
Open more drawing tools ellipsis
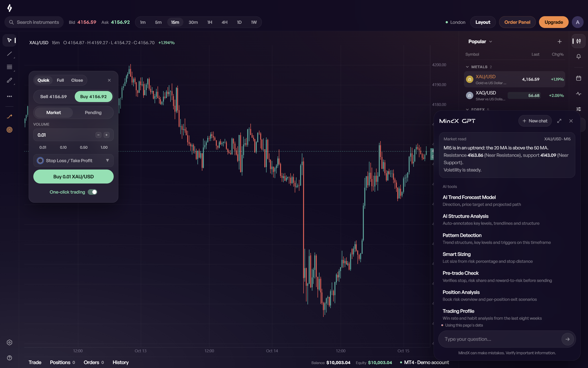10,96
